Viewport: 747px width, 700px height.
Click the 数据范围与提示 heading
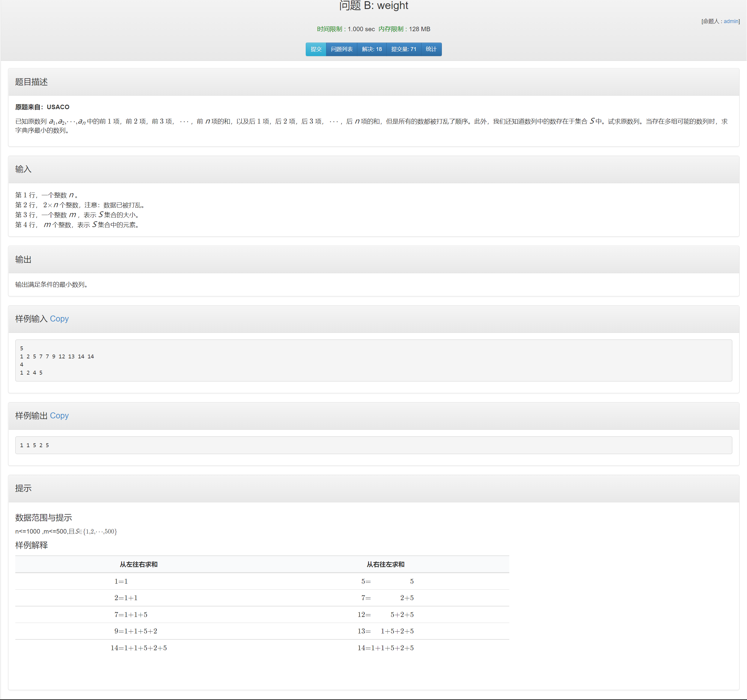[x=43, y=518]
